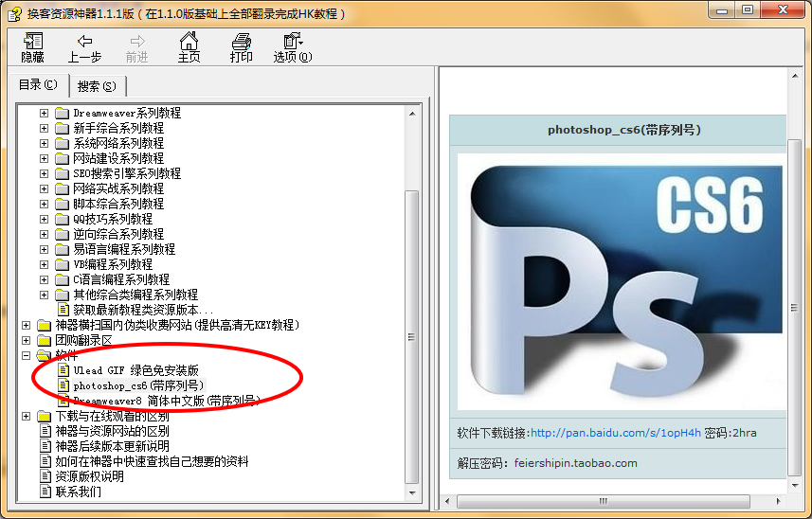The height and width of the screenshot is (519, 812).
Task: Expand the 网站建设系列教程 node
Action: tap(44, 158)
